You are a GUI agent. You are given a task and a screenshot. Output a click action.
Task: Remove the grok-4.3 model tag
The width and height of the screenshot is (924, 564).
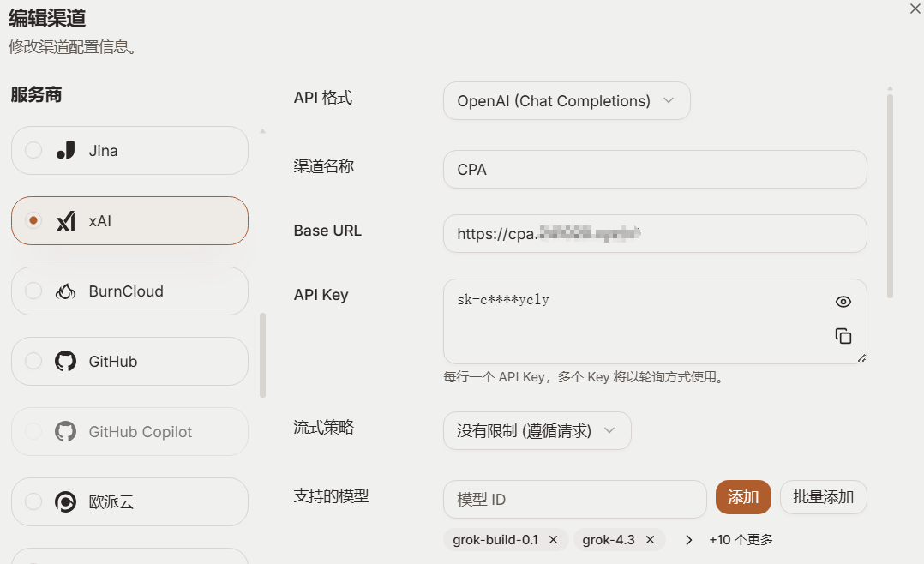coord(650,540)
